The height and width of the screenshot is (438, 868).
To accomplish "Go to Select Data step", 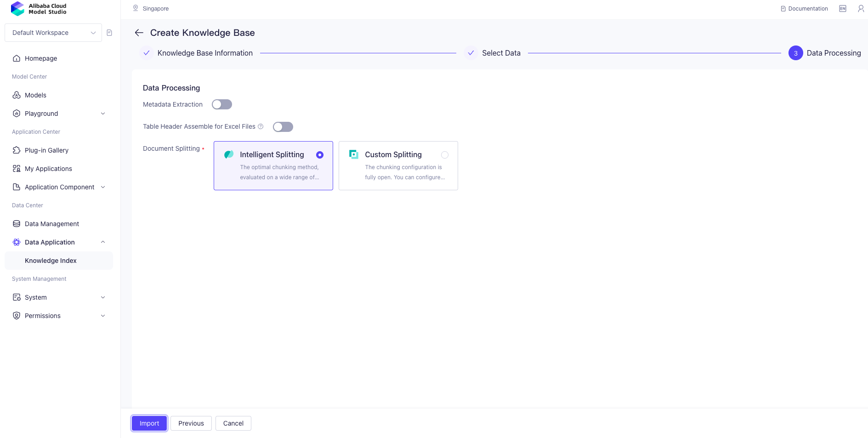I will [501, 53].
